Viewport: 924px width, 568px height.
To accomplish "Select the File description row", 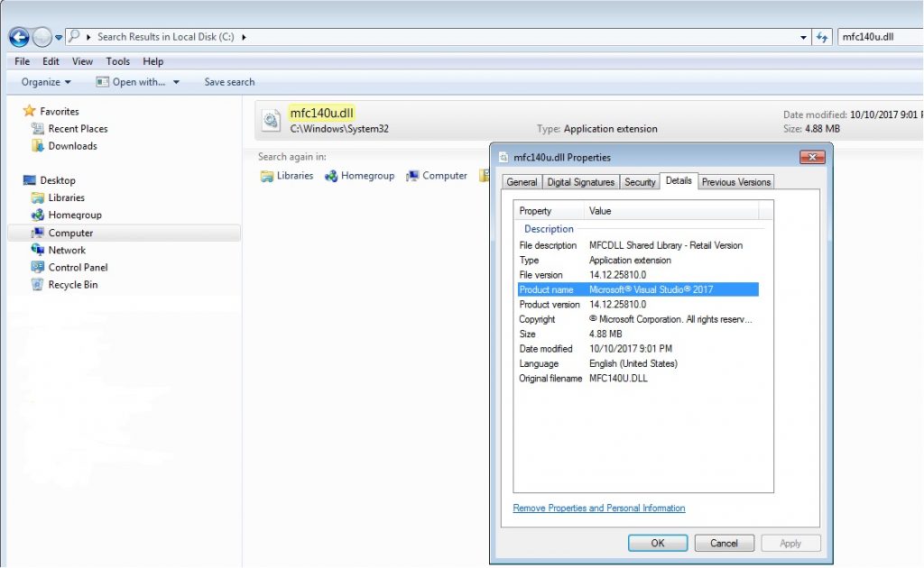I will (638, 245).
